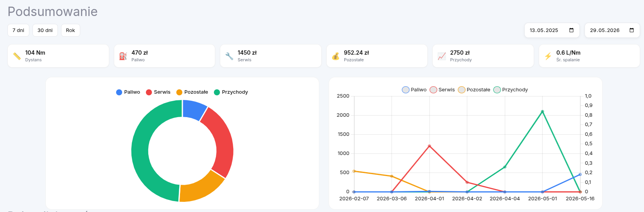Viewport: 644px width, 212px height.
Task: Click the chart icon on Przychody card
Action: tap(442, 56)
